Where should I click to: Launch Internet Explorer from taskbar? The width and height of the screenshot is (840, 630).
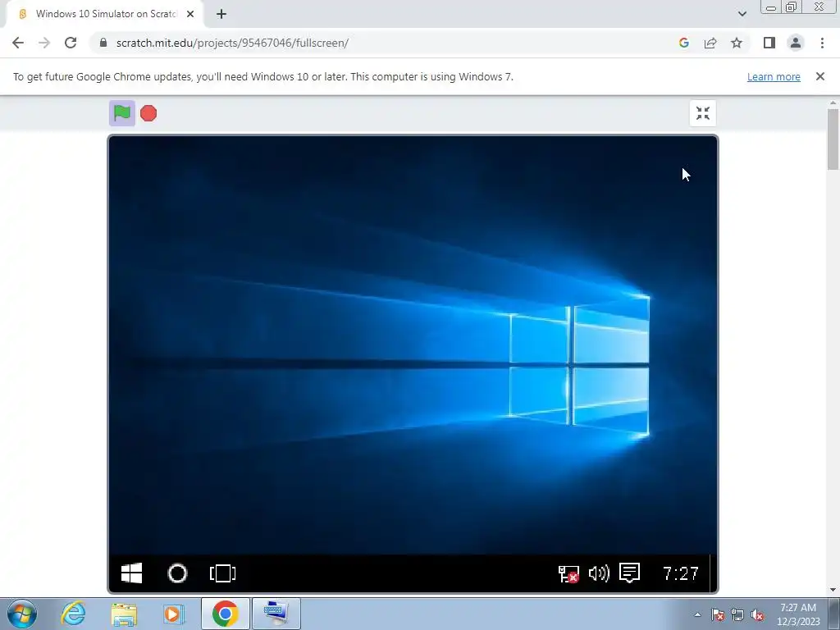pos(73,614)
